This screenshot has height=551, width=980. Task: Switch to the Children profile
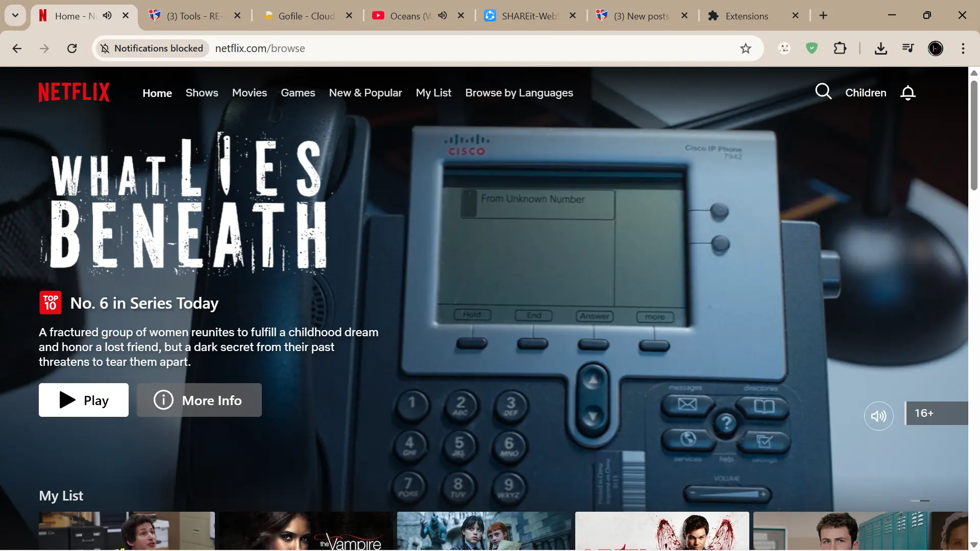click(866, 93)
